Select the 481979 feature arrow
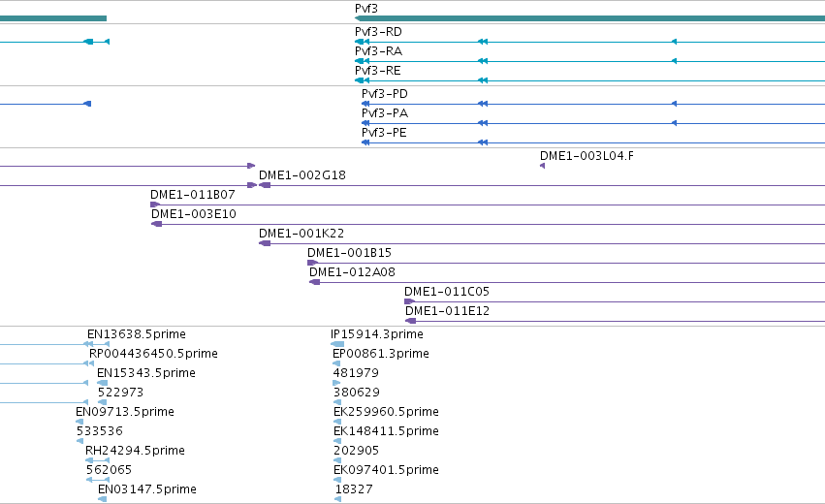Image resolution: width=825 pixels, height=504 pixels. [x=336, y=383]
